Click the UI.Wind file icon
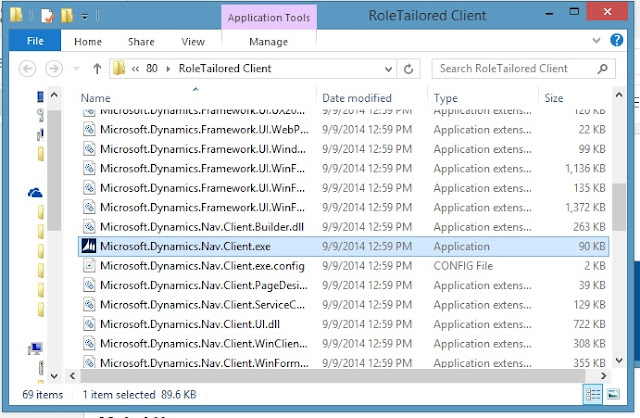Screen dimensions: 640x418 tap(89, 149)
